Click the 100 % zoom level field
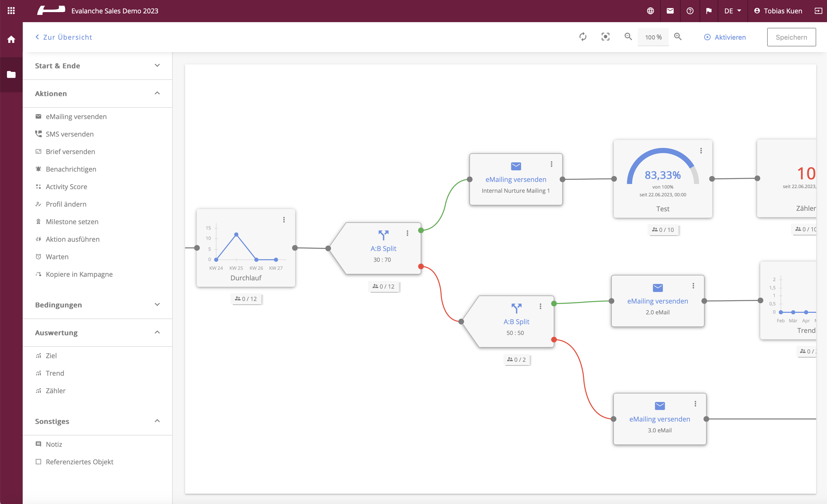This screenshot has width=827, height=504. [653, 37]
